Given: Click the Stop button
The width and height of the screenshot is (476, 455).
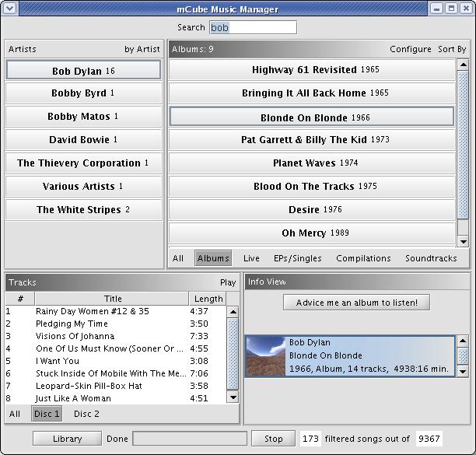Looking at the screenshot, I should coord(273,439).
